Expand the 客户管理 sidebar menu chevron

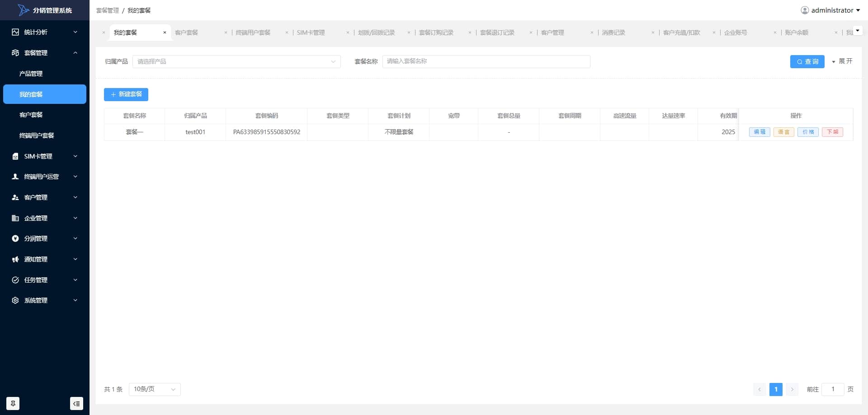coord(75,197)
